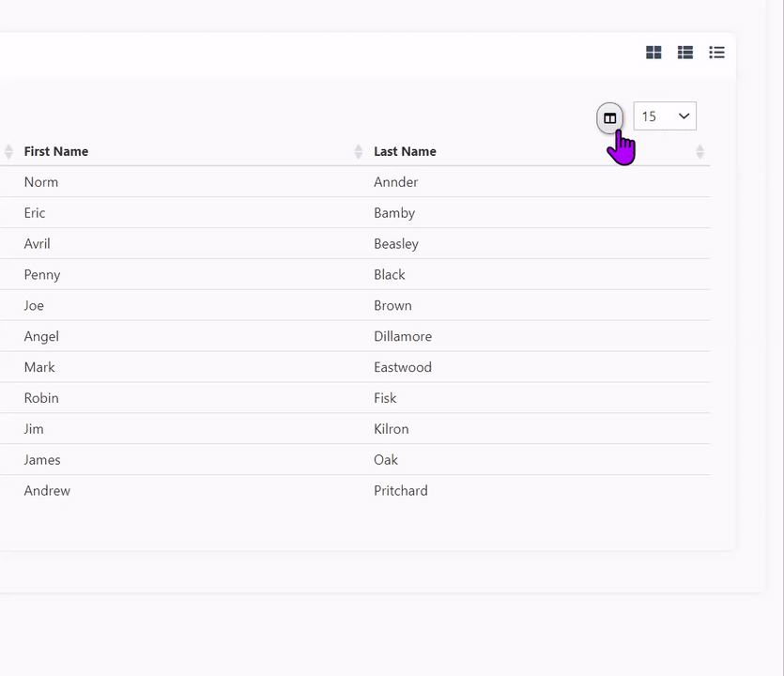Click the last name Black
This screenshot has width=784, height=676.
point(390,275)
